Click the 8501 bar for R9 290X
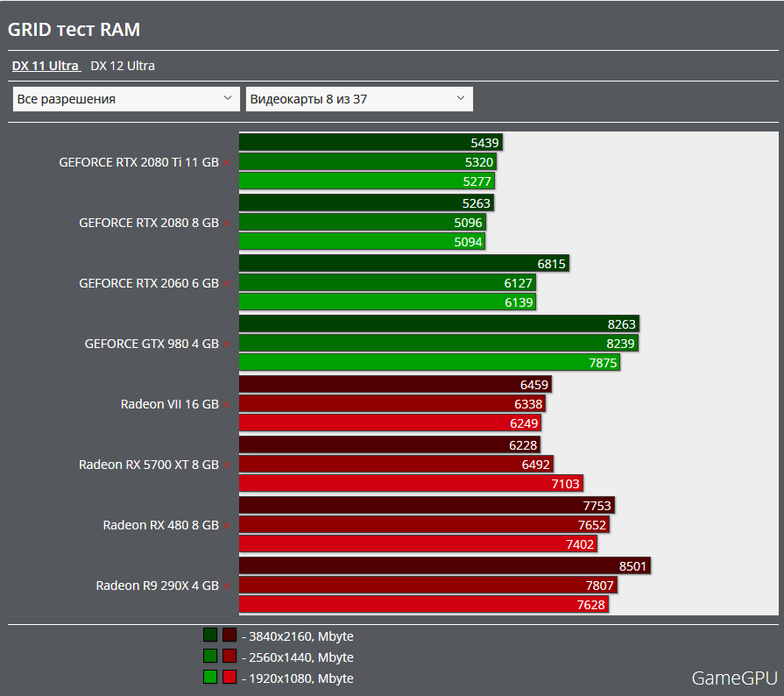 pos(445,566)
